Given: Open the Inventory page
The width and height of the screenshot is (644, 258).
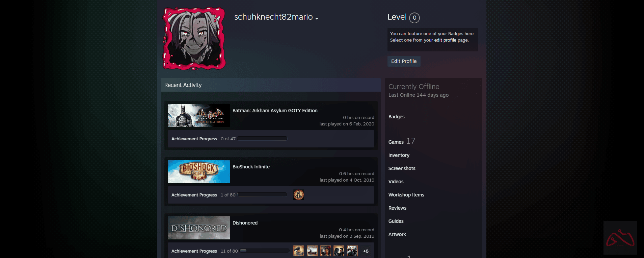Looking at the screenshot, I should [399, 155].
